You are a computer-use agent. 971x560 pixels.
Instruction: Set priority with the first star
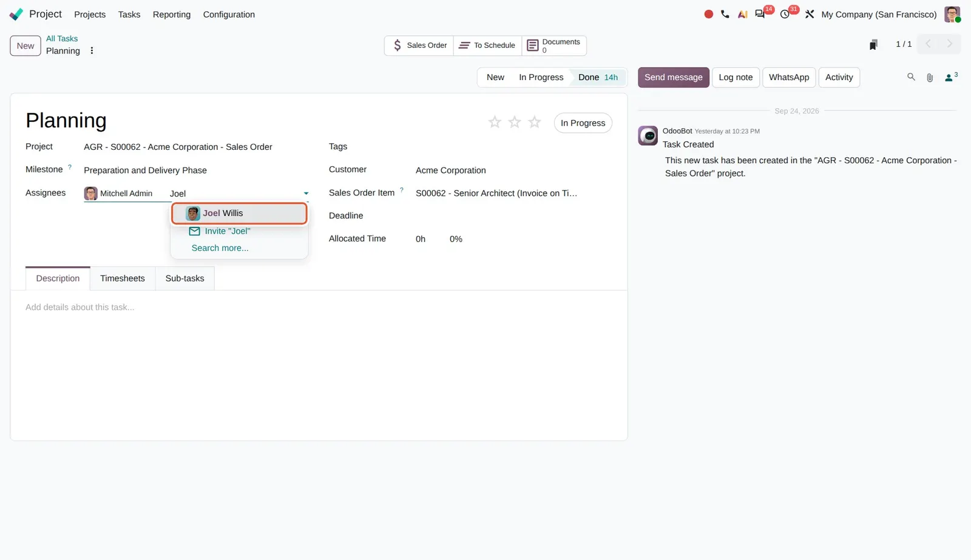[x=495, y=123]
